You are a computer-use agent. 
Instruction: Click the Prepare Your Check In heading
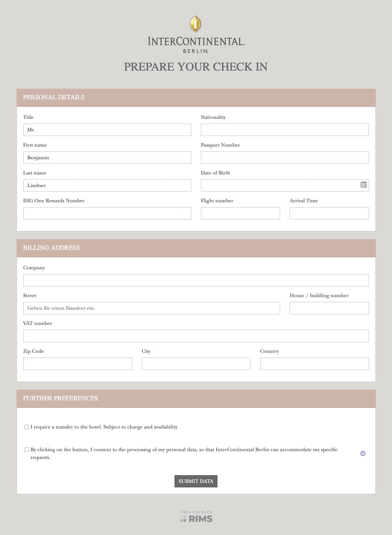tap(196, 67)
